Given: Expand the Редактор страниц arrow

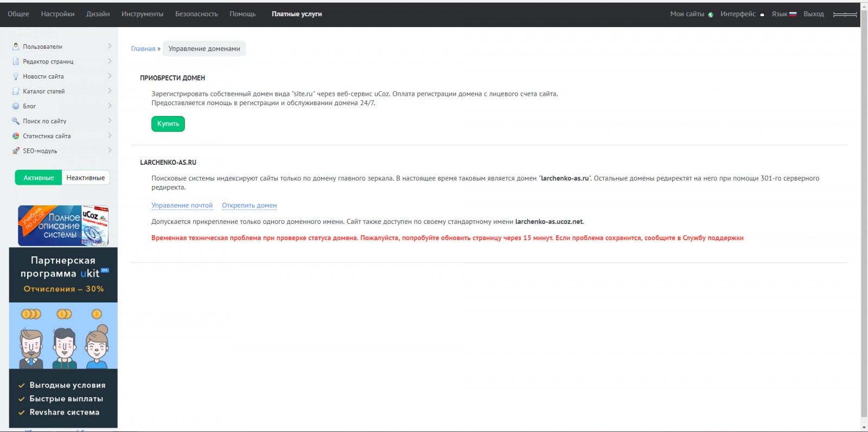Looking at the screenshot, I should coord(110,61).
